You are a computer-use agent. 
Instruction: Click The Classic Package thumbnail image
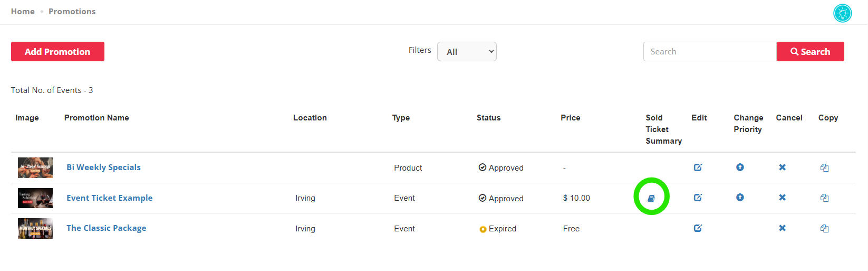[x=35, y=229]
